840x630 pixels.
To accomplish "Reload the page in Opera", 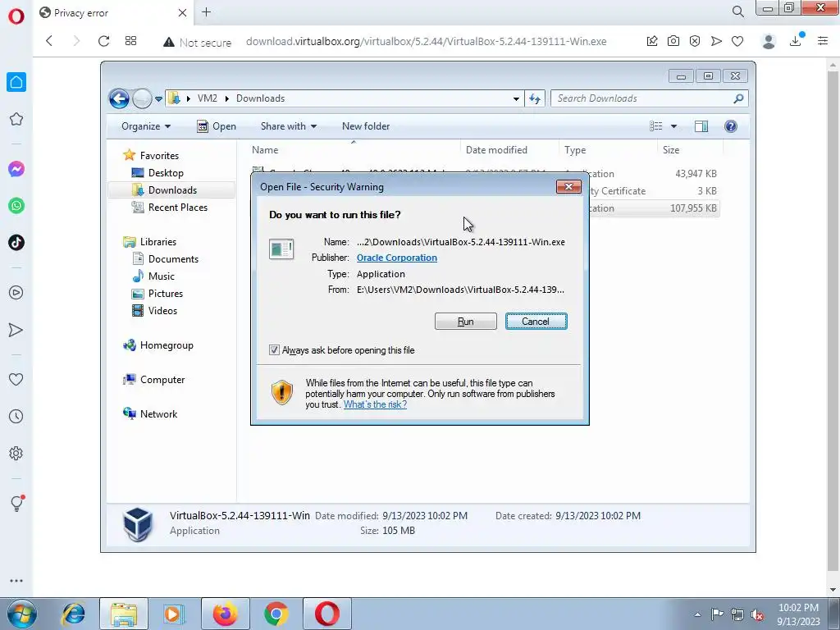I will [104, 41].
